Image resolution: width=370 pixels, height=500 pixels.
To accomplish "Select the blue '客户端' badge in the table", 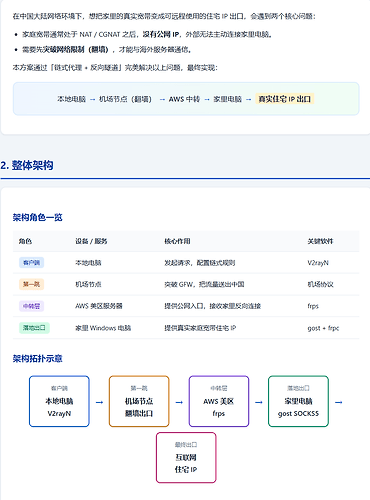I will click(31, 263).
